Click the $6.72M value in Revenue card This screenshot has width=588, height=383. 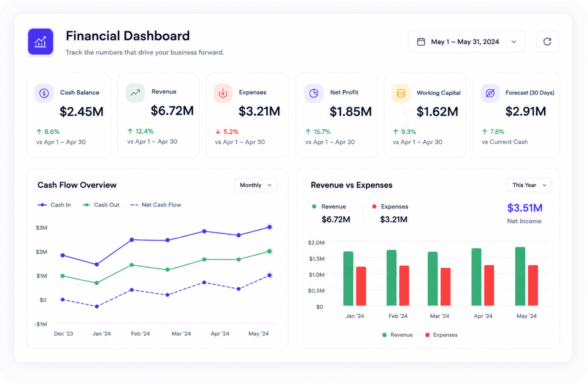(172, 111)
